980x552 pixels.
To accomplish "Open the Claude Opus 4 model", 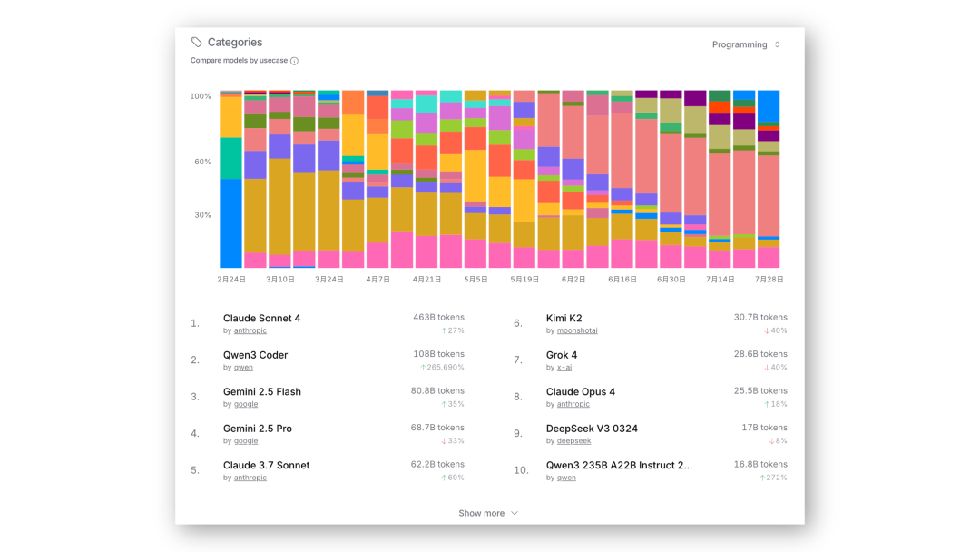I will pos(580,391).
